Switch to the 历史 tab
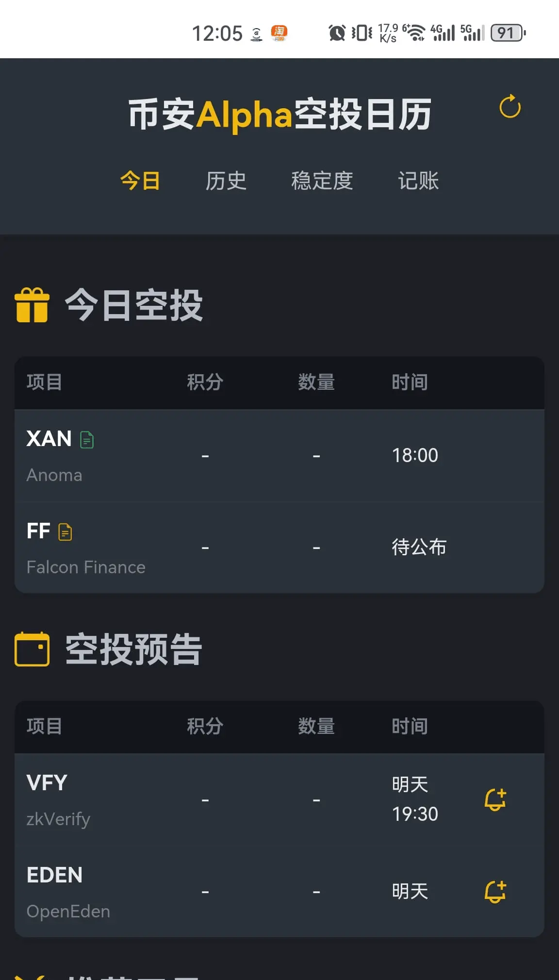This screenshot has height=980, width=559. [x=226, y=181]
